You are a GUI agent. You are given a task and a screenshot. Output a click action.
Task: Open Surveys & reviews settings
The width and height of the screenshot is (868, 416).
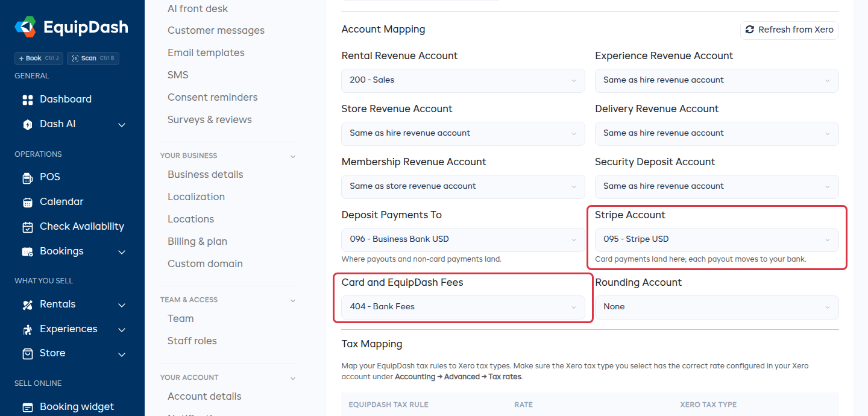tap(210, 119)
